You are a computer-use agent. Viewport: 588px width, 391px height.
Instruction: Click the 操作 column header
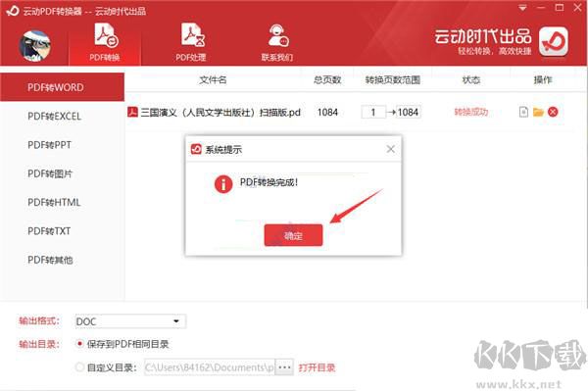(x=543, y=79)
